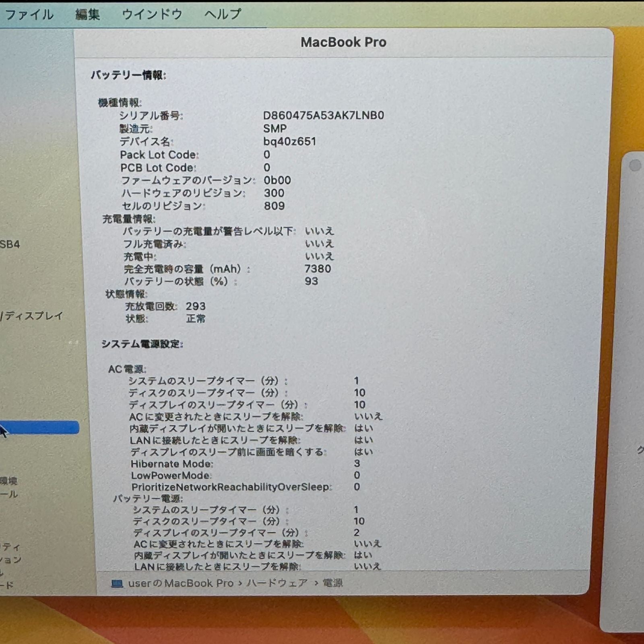
Task: Click the 'MacBook Pro' window title
Action: (x=343, y=42)
